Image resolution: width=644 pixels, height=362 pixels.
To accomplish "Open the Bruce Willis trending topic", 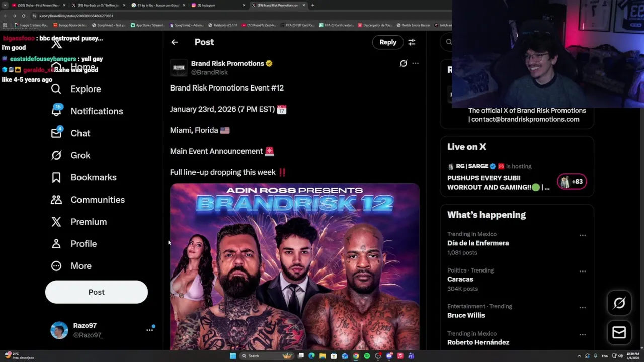I will (x=466, y=316).
